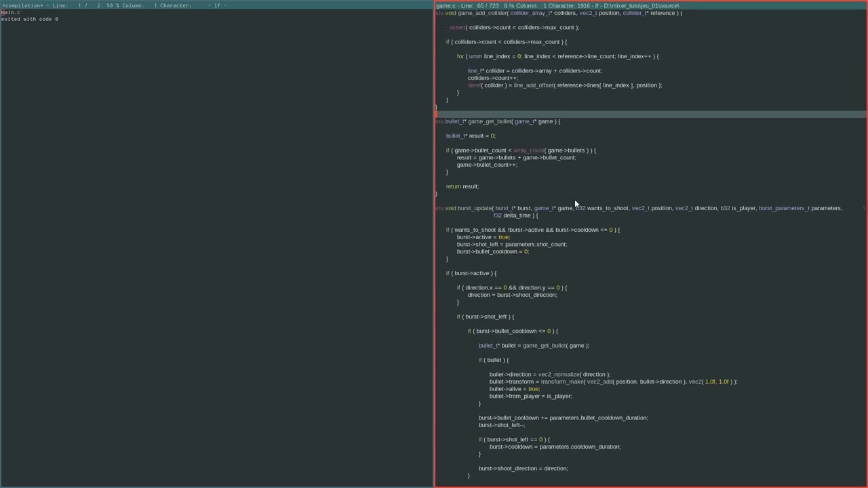Click the file path D:\mixer_tuto in header
Screen dimensions: 868x488
pyautogui.click(x=642, y=5)
